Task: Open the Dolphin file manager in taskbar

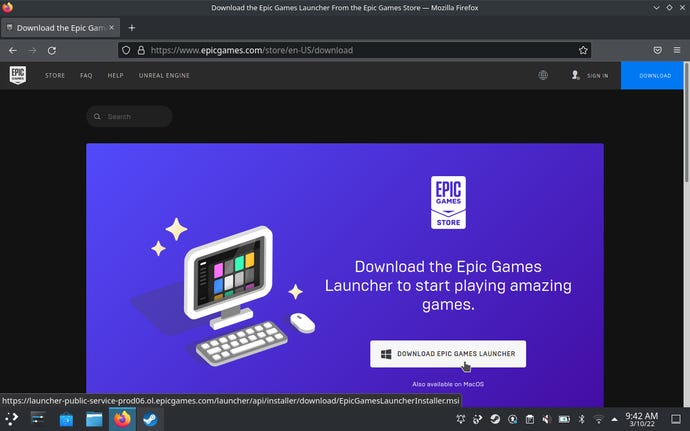Action: pos(94,419)
